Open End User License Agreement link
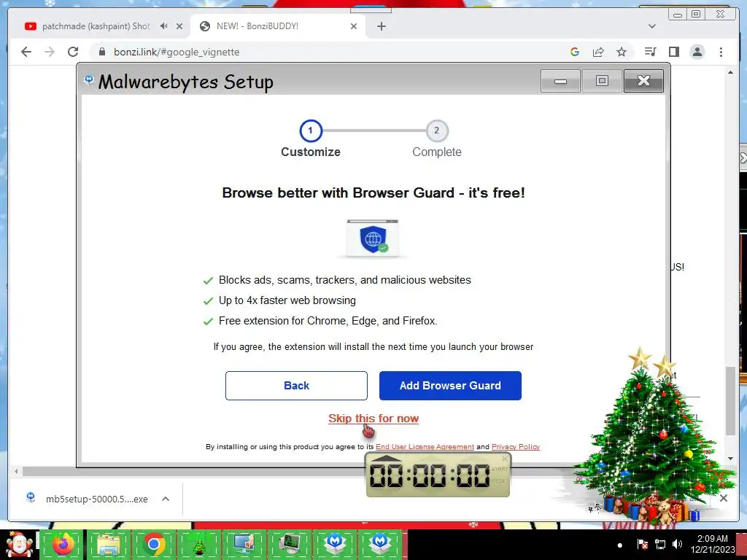The width and height of the screenshot is (747, 560). tap(425, 447)
